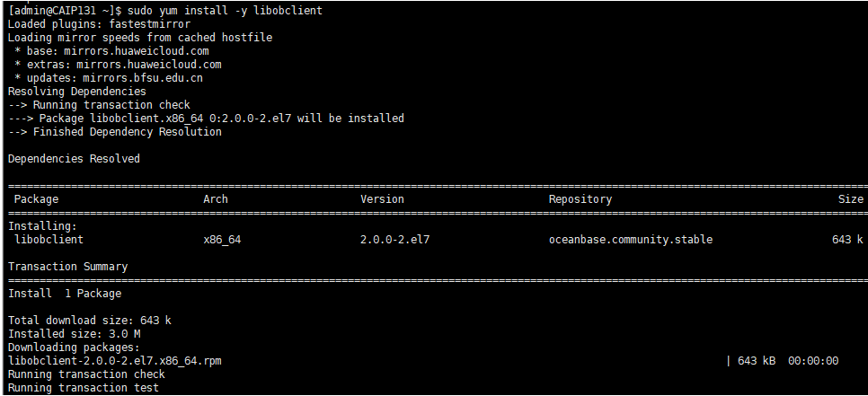Click libobclient in the Installing table row
This screenshot has height=396, width=868.
[x=49, y=240]
